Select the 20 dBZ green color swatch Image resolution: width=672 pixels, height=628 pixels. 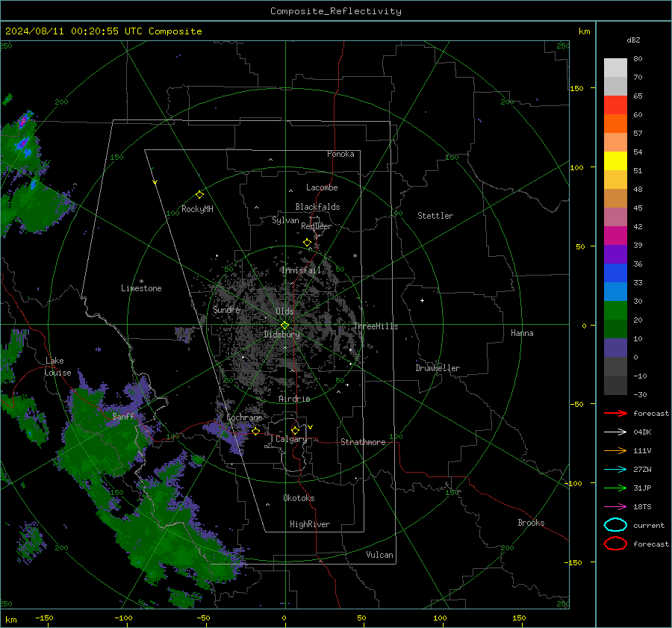coord(615,311)
